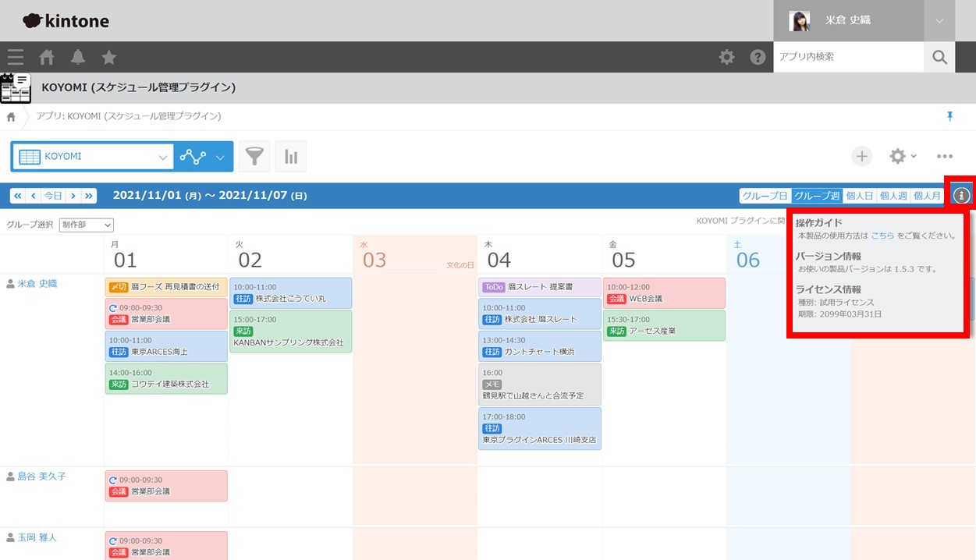Open the 東京プラグインARCES 川崎支店 event
The image size is (976, 560).
point(540,429)
